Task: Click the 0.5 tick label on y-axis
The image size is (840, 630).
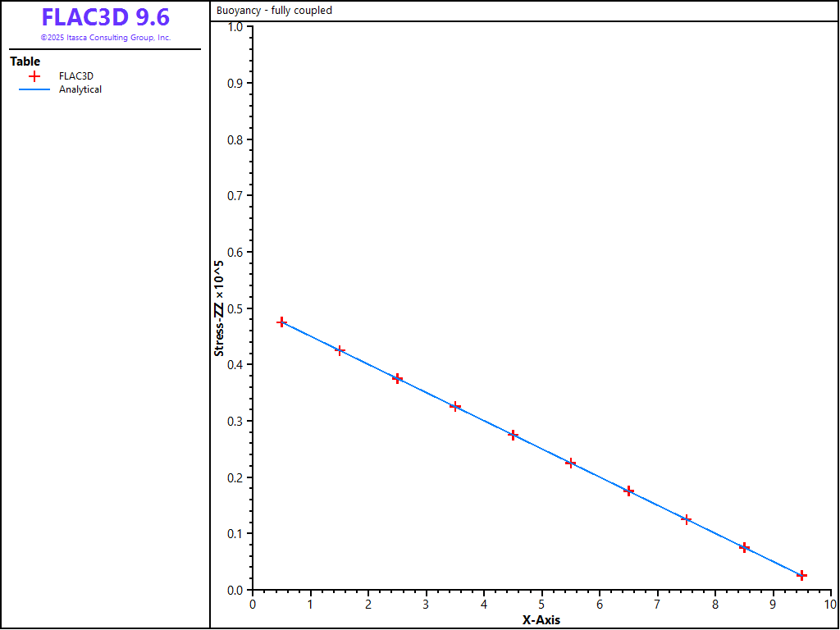Action: coord(235,308)
